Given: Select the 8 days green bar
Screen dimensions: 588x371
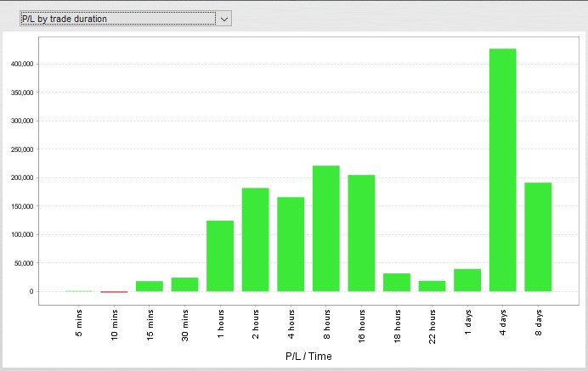Looking at the screenshot, I should click(538, 237).
